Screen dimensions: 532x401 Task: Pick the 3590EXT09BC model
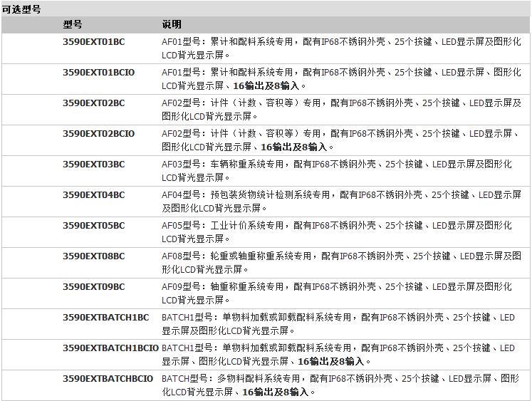[x=93, y=287]
